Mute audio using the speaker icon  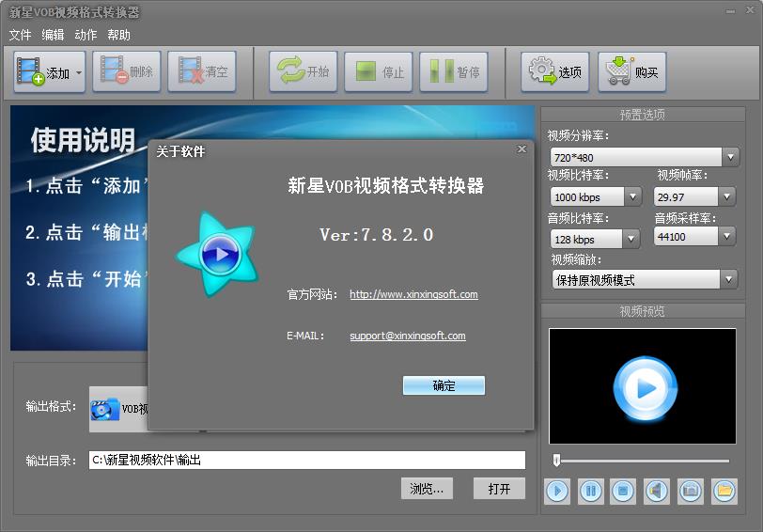click(x=656, y=490)
